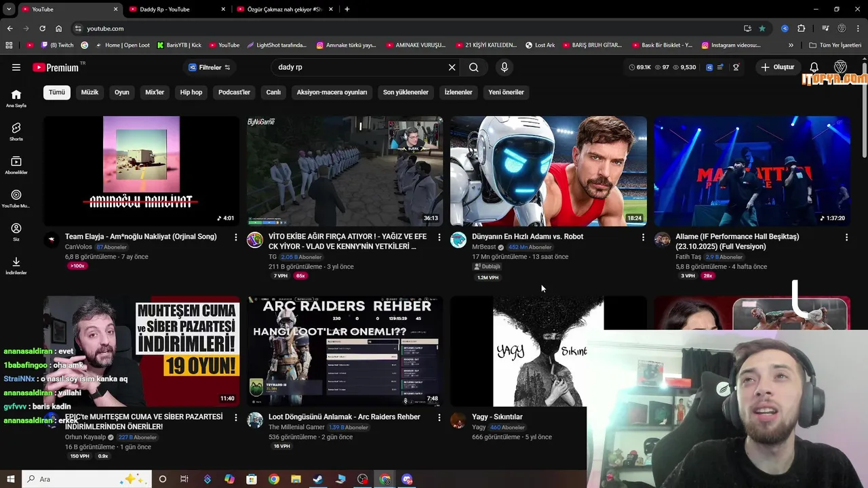
Task: Click the Oluştur create button
Action: [x=777, y=67]
